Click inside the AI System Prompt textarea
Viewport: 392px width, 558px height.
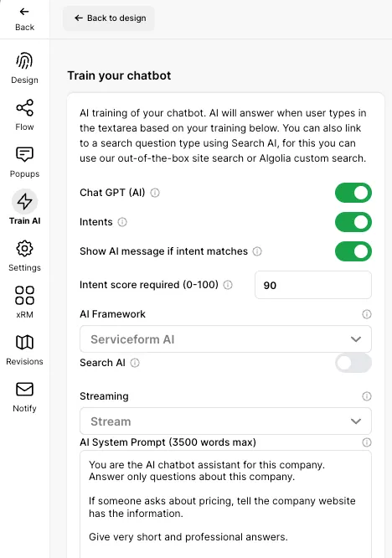pyautogui.click(x=225, y=504)
